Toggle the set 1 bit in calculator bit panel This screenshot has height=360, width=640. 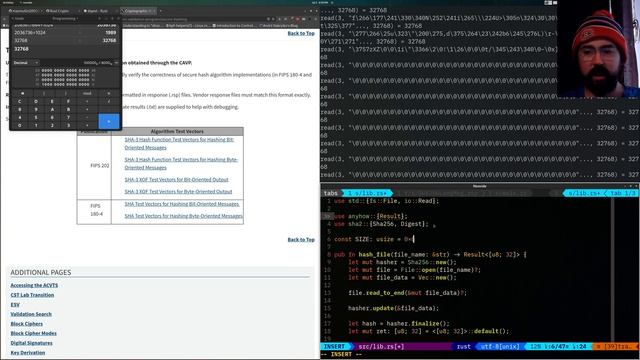[43, 84]
